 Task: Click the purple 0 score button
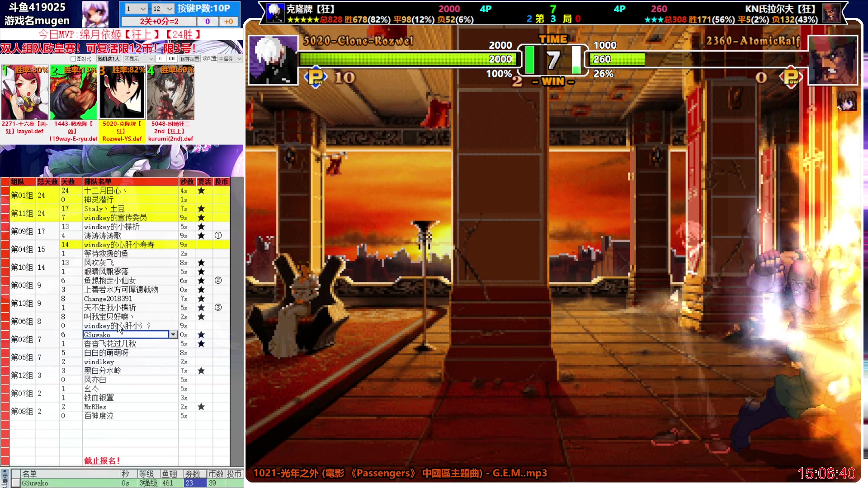point(208,21)
